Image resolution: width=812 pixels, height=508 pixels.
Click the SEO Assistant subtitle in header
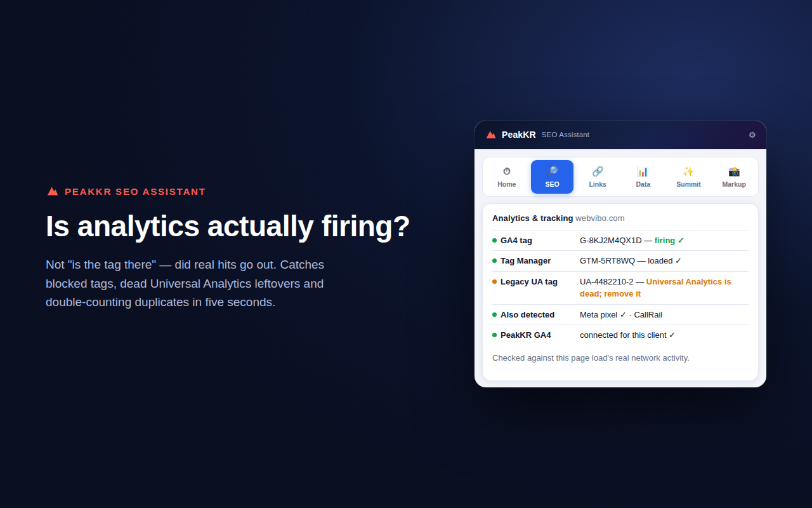(x=565, y=135)
